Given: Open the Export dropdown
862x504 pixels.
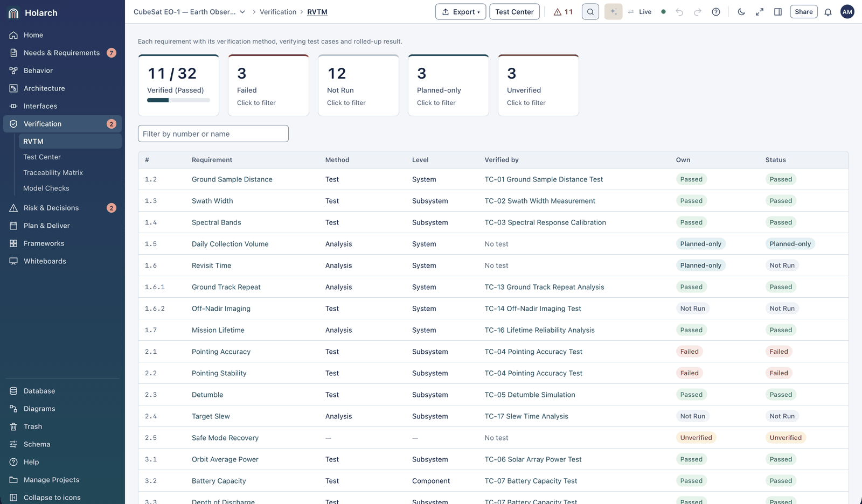Looking at the screenshot, I should [461, 12].
